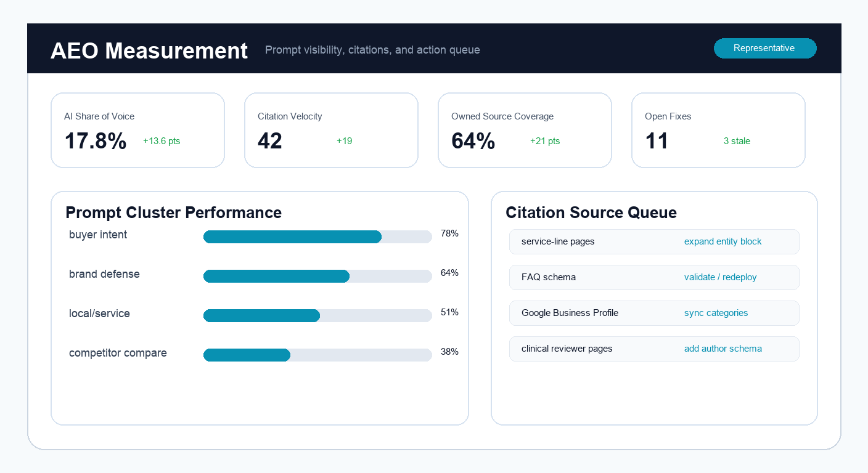Select the local/service cluster label
The height and width of the screenshot is (473, 868).
point(99,313)
